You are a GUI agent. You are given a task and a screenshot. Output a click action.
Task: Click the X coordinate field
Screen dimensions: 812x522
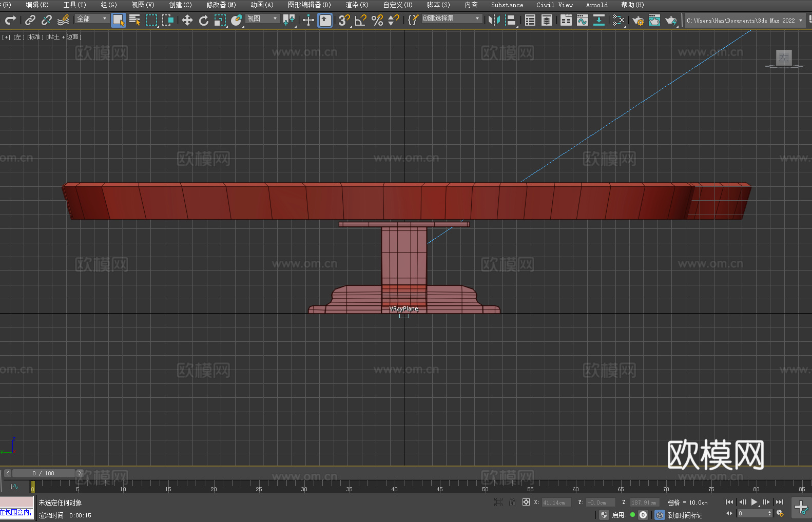556,502
